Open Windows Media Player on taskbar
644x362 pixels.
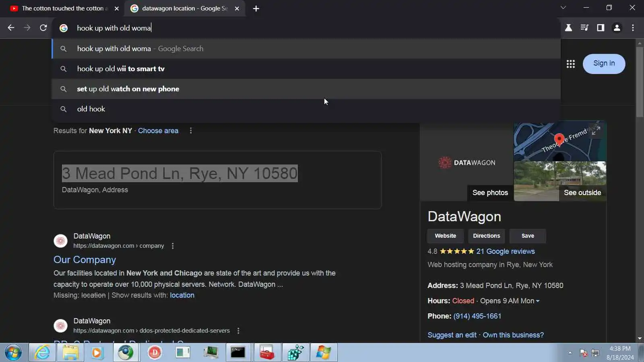click(x=97, y=353)
